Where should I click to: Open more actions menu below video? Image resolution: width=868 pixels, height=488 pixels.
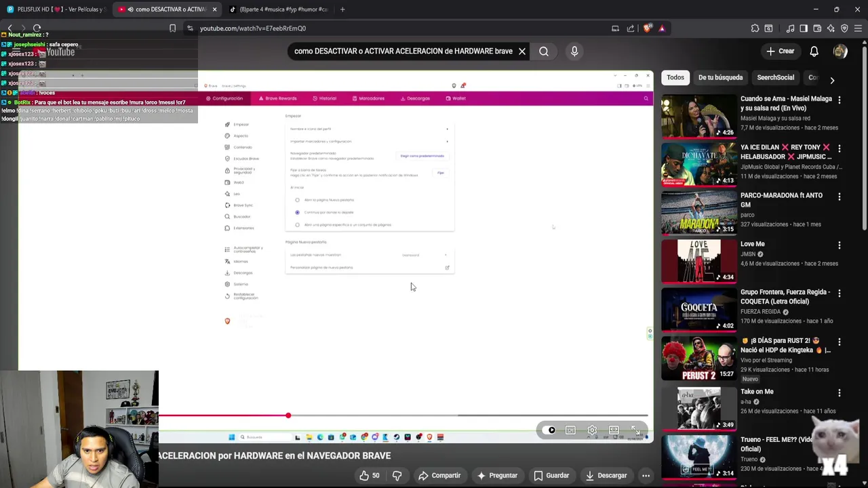(x=646, y=475)
